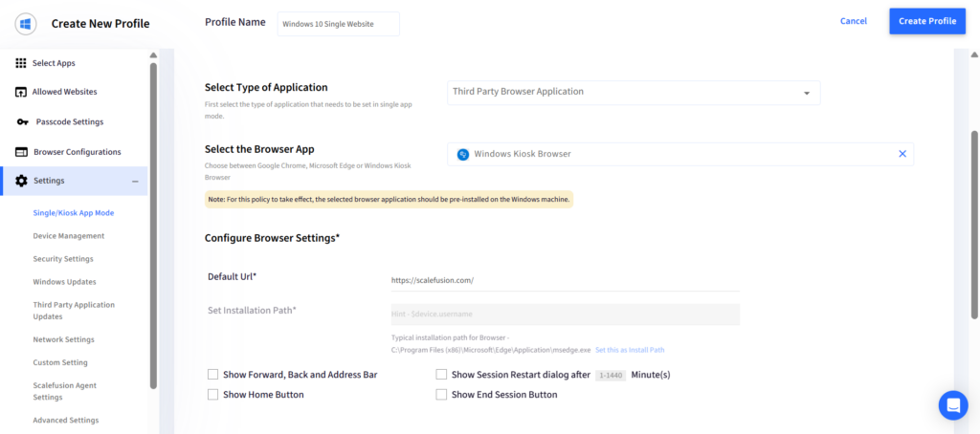Viewport: 980px width, 434px height.
Task: Open Device Management settings
Action: tap(69, 236)
